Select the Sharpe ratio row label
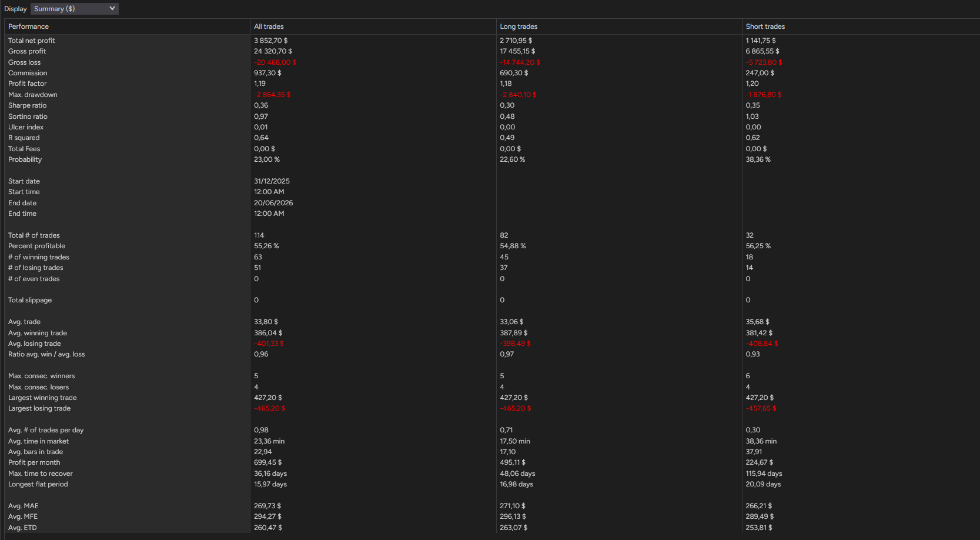Viewport: 980px width, 540px height. tap(27, 105)
